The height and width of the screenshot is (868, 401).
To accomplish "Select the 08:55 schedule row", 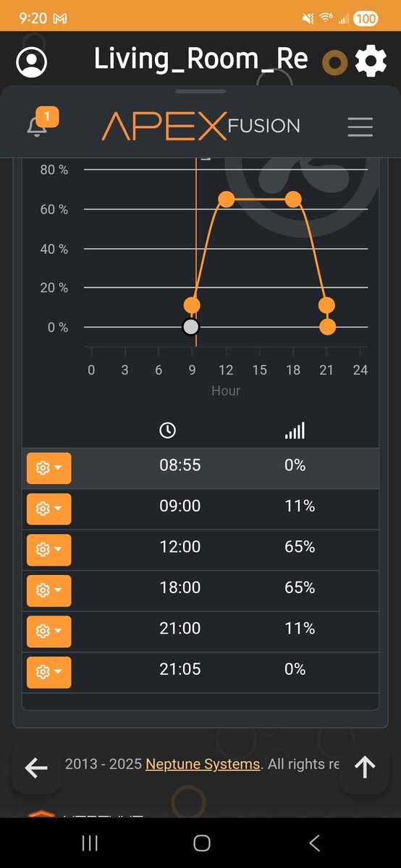I will tap(200, 468).
